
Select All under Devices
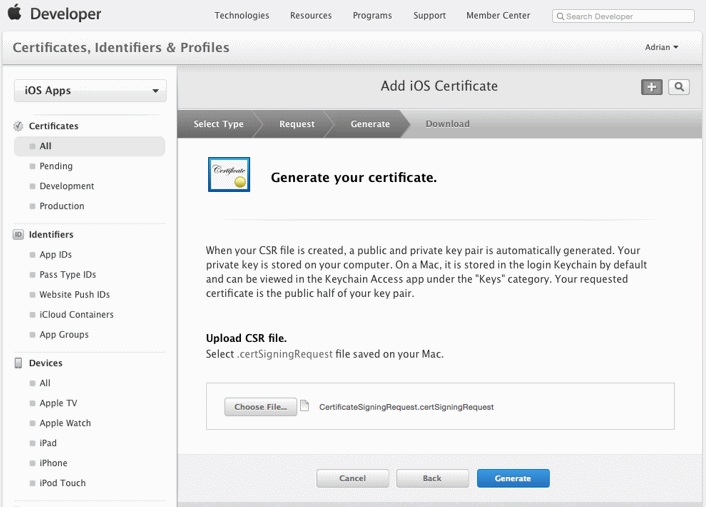point(45,383)
